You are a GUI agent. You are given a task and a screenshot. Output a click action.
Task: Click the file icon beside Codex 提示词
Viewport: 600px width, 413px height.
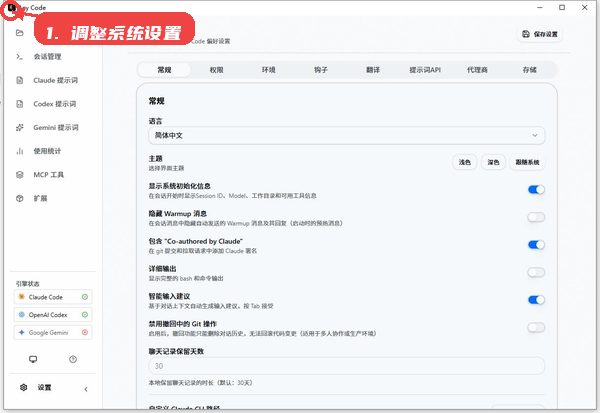20,104
